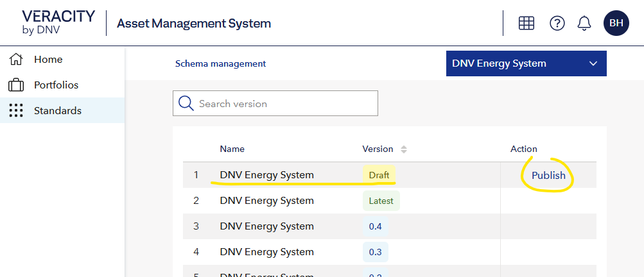
Task: Focus the Search version field
Action: pos(275,103)
